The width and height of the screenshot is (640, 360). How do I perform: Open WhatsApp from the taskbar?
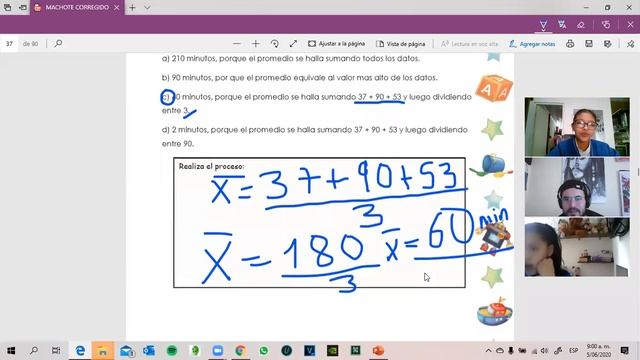[264, 351]
